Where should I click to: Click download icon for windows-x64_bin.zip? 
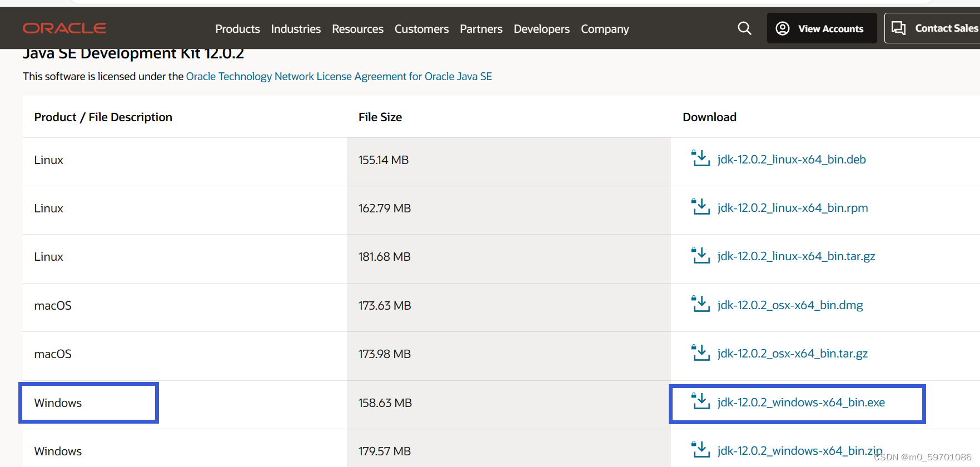[x=700, y=450]
